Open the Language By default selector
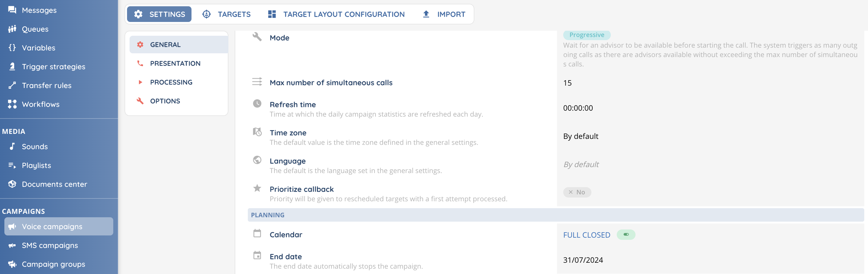Viewport: 868px width, 274px height. [x=581, y=165]
